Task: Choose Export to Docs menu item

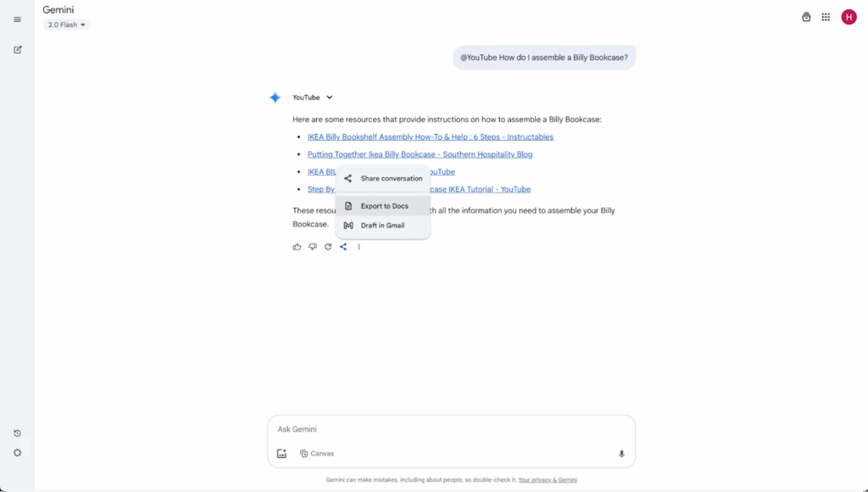Action: 383,206
